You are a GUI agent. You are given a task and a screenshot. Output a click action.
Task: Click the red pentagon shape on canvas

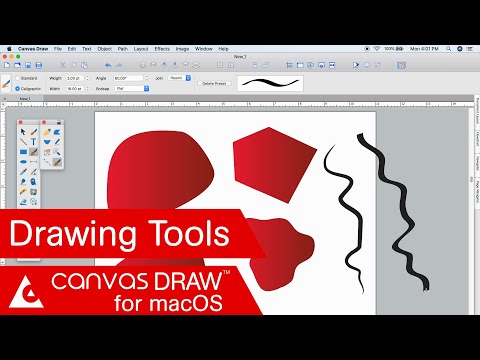pyautogui.click(x=274, y=165)
